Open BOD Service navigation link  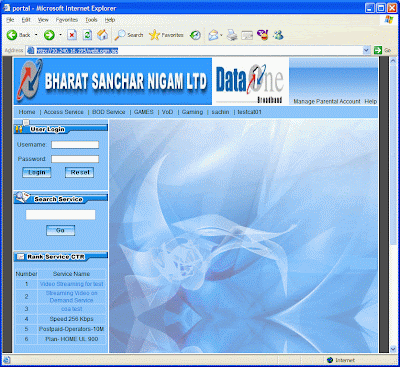pyautogui.click(x=108, y=112)
